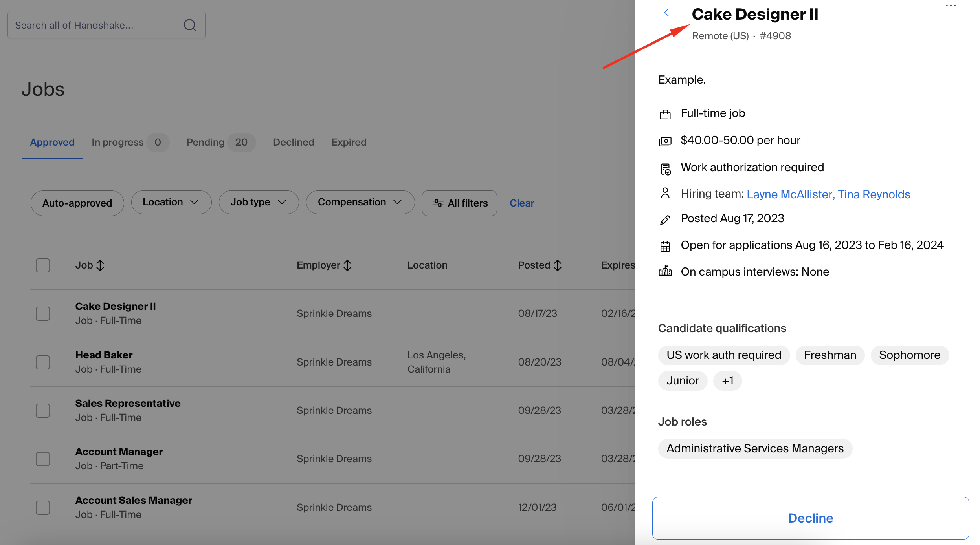Toggle the Auto-approved filter chip

pos(77,203)
